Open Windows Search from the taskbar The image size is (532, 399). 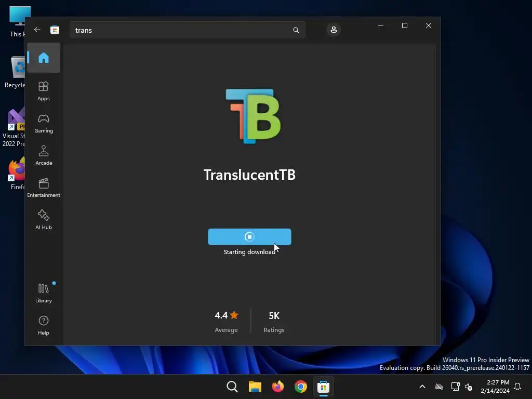click(x=232, y=387)
